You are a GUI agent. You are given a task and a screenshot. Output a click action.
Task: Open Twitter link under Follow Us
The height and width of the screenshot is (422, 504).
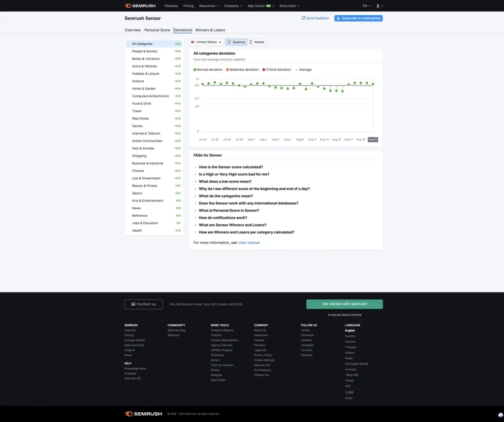(x=305, y=330)
